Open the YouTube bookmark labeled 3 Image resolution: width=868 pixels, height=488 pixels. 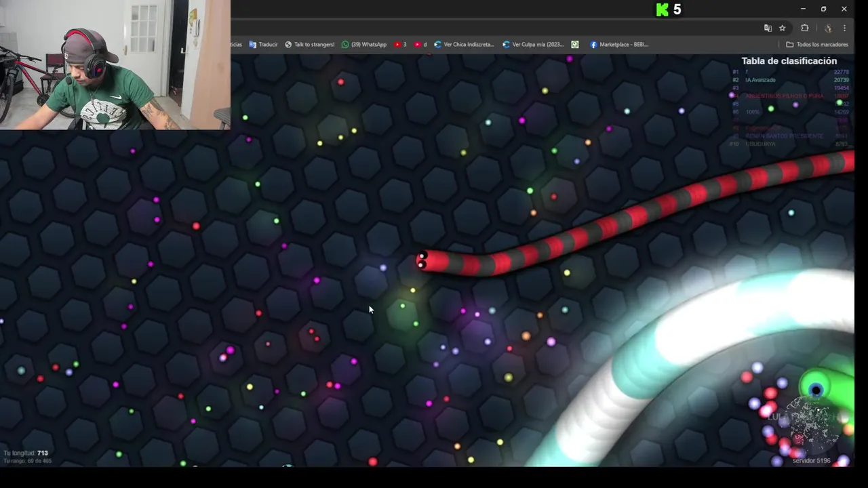tap(400, 45)
